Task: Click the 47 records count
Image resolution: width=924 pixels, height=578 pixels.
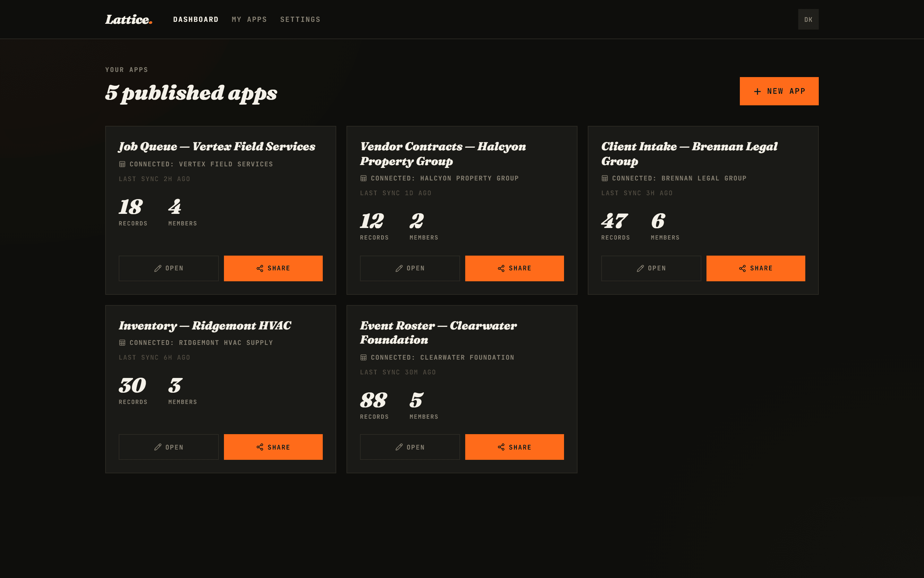Action: click(x=614, y=221)
